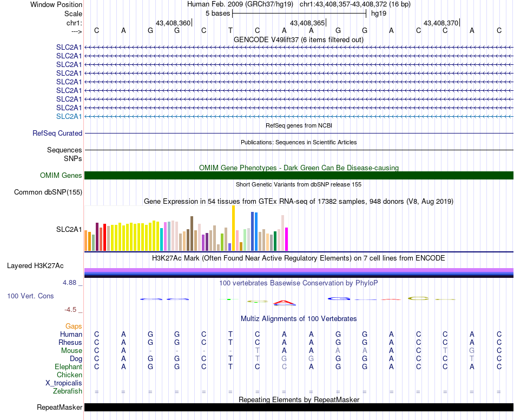Click the black RepeatMasker track bar
514x420 pixels.
[x=299, y=407]
